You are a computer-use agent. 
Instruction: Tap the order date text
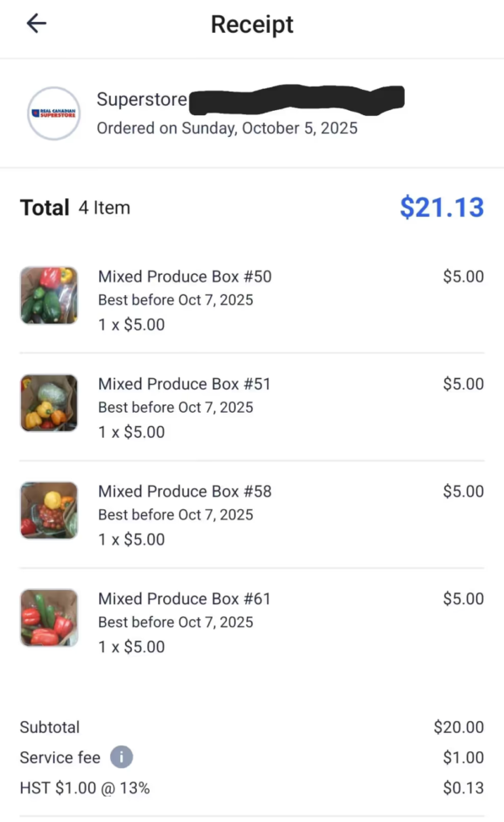point(227,129)
